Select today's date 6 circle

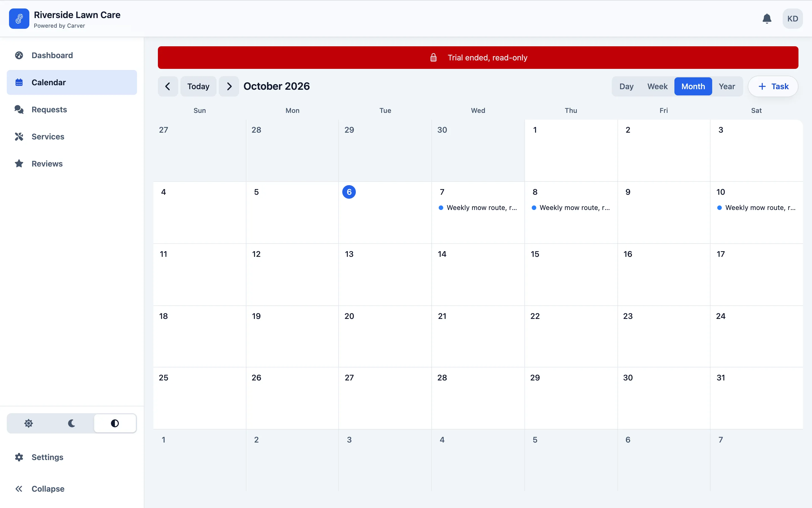coord(349,192)
